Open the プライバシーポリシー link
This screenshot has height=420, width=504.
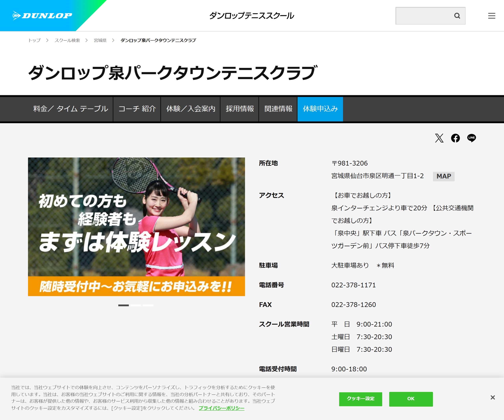(221, 408)
